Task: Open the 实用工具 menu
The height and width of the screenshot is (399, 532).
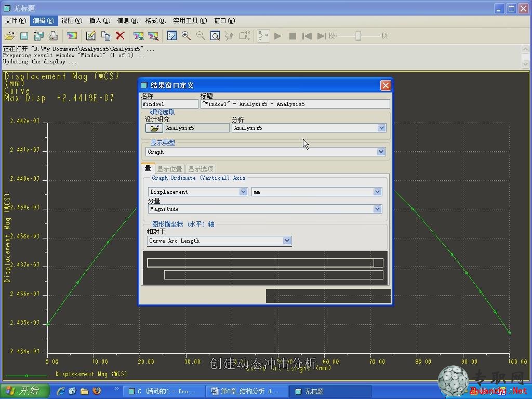Action: point(190,21)
